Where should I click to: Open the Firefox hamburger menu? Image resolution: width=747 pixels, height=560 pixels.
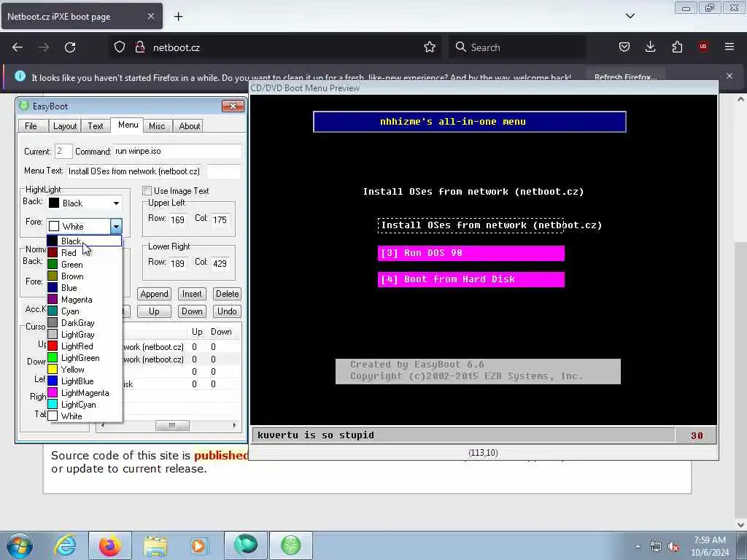(x=729, y=47)
